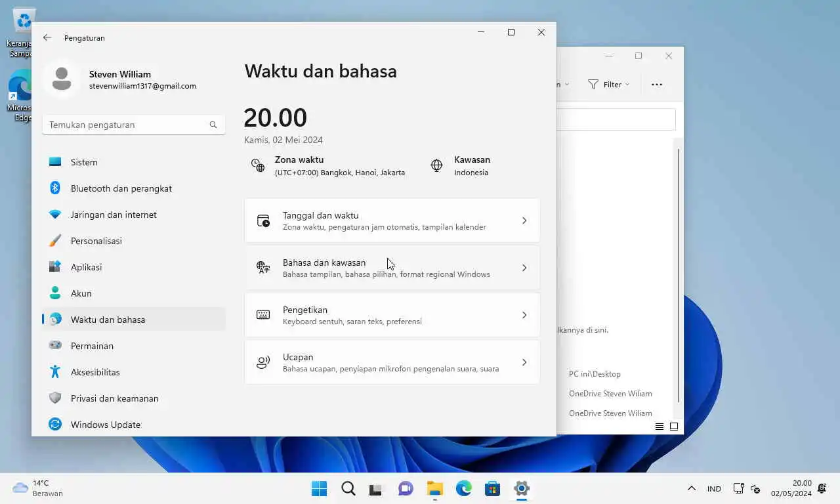Open Ucapan settings card
The width and height of the screenshot is (840, 504).
pyautogui.click(x=392, y=362)
